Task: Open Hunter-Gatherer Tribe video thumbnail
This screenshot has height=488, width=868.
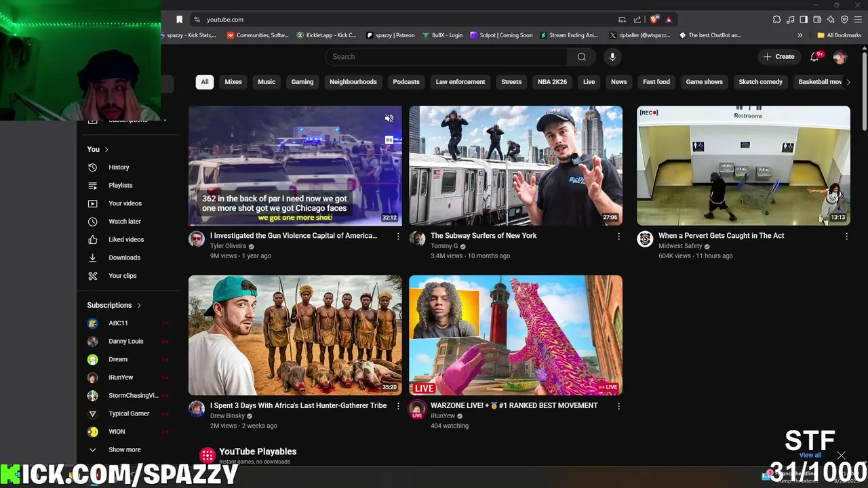Action: pyautogui.click(x=295, y=335)
